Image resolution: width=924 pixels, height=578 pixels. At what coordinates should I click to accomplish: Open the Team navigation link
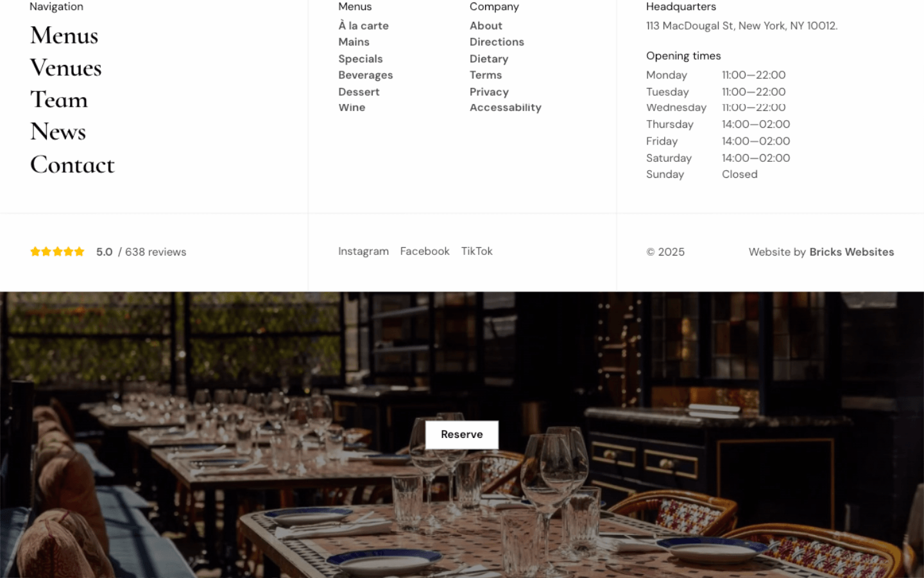pos(59,100)
